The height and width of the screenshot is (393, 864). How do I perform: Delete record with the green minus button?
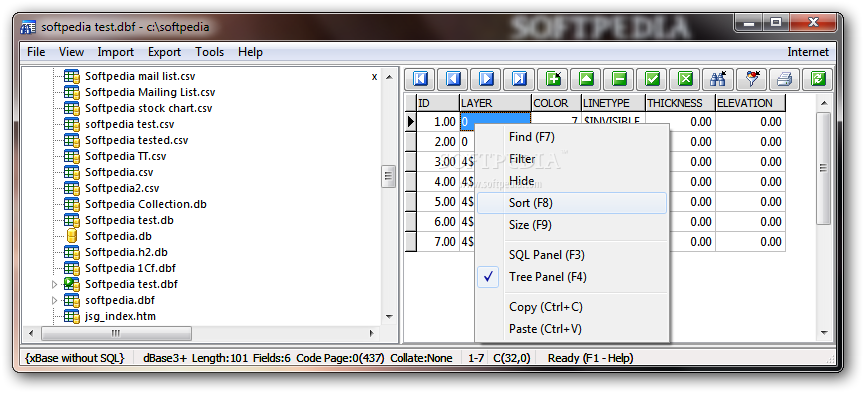619,79
